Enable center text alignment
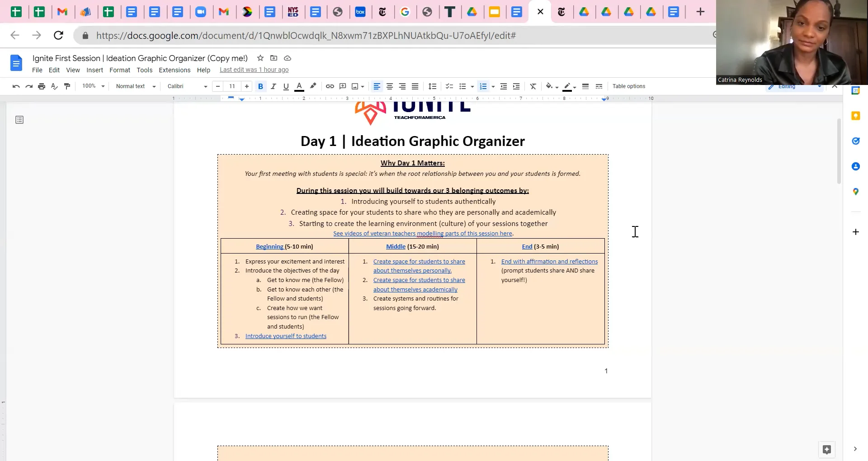Image resolution: width=868 pixels, height=461 pixels. coord(390,86)
